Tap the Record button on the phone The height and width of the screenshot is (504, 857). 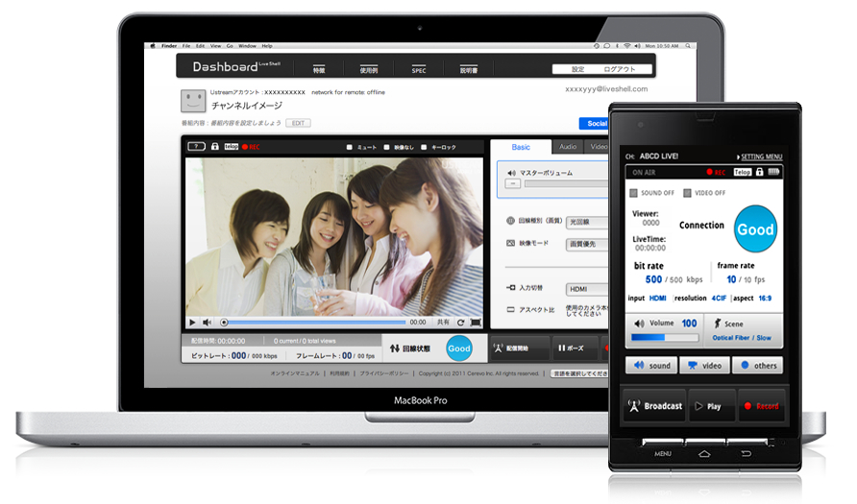pos(761,406)
